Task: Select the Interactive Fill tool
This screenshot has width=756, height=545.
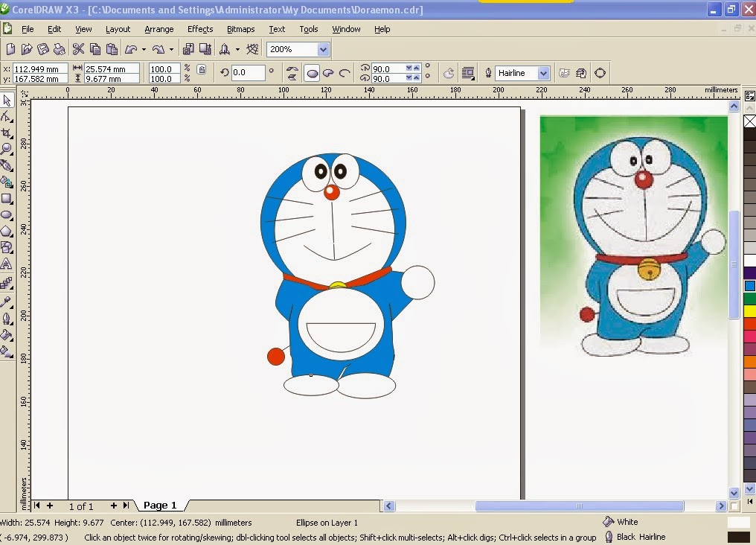Action: click(7, 351)
